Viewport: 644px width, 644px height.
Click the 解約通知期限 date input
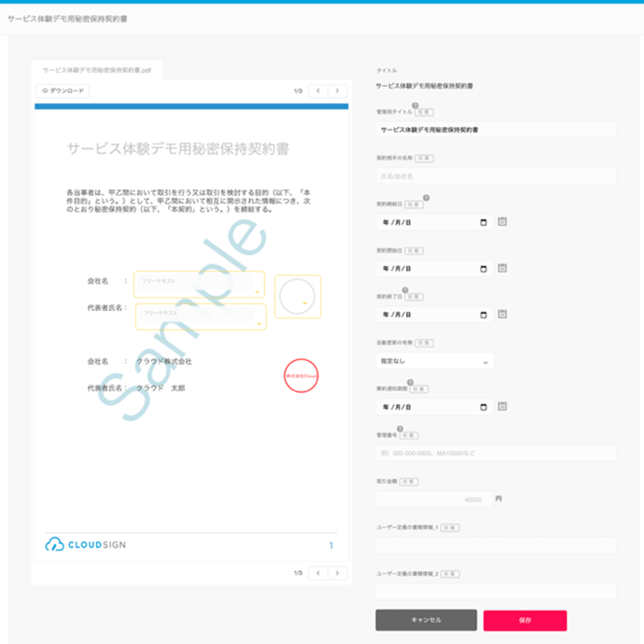click(435, 407)
